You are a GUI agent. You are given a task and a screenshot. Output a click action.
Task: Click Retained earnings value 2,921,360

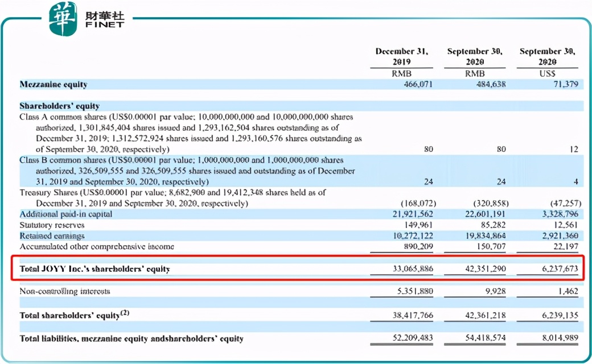(x=560, y=236)
